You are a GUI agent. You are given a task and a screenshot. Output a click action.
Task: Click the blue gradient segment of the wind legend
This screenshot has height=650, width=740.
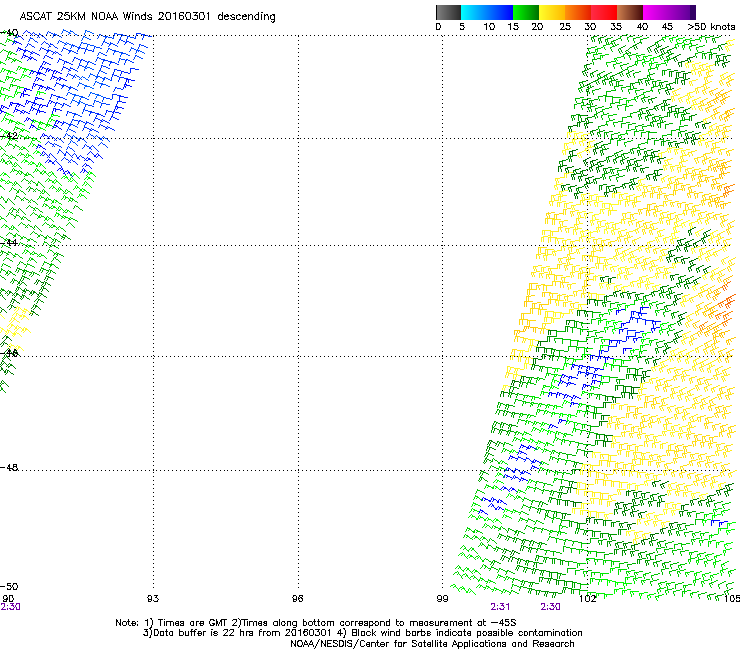(487, 12)
